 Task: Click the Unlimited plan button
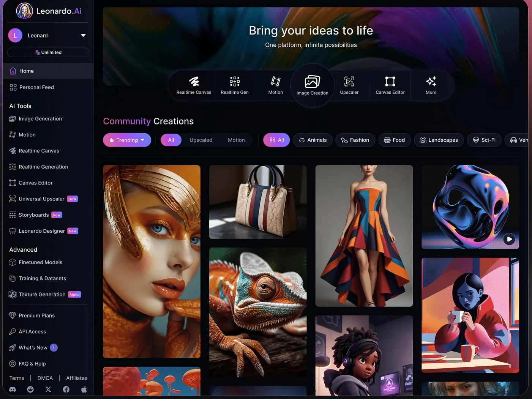tap(48, 52)
